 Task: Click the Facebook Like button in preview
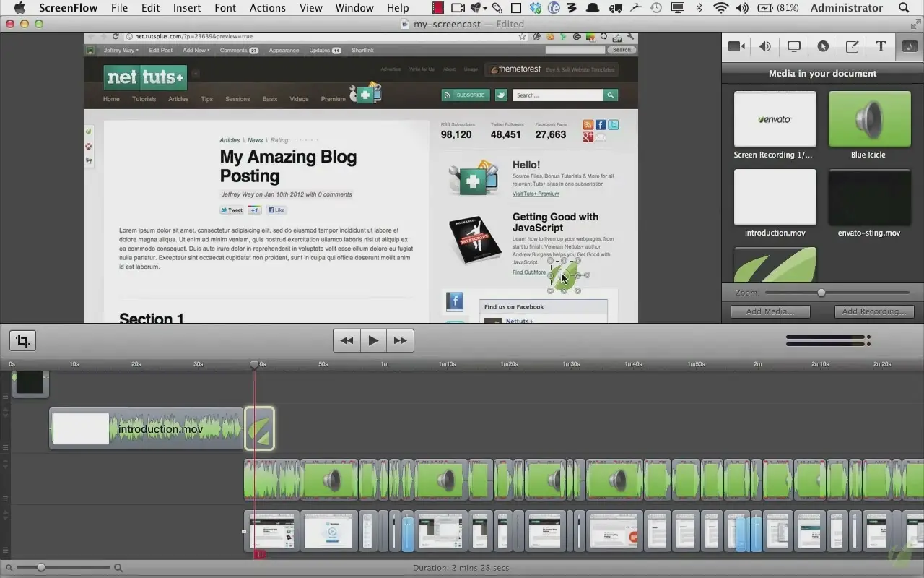point(276,210)
